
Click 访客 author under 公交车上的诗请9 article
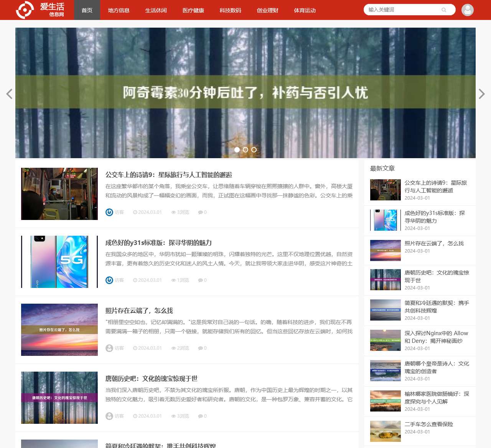119,212
